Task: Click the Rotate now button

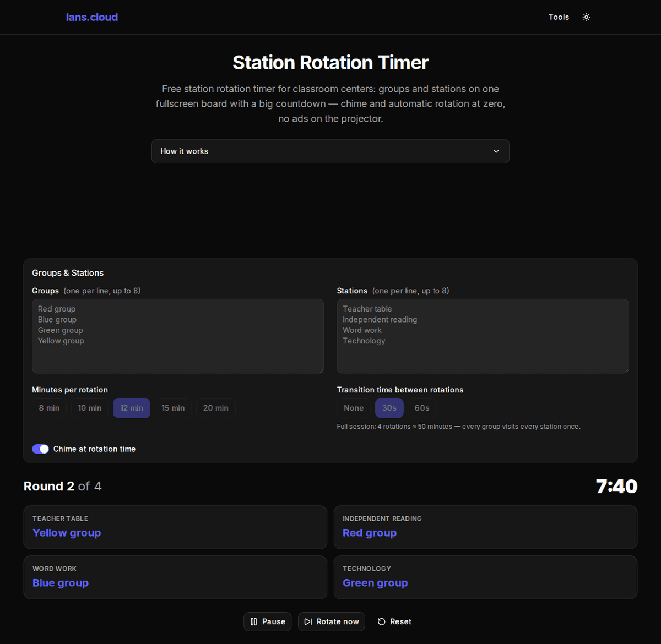Action: coord(332,621)
